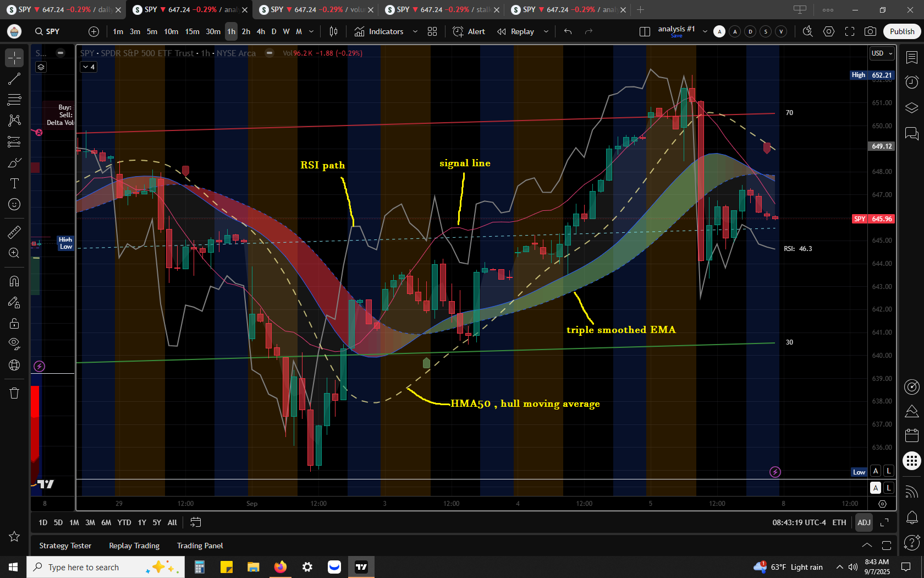Open the Trading Panel tab
The width and height of the screenshot is (924, 578).
pyautogui.click(x=200, y=546)
